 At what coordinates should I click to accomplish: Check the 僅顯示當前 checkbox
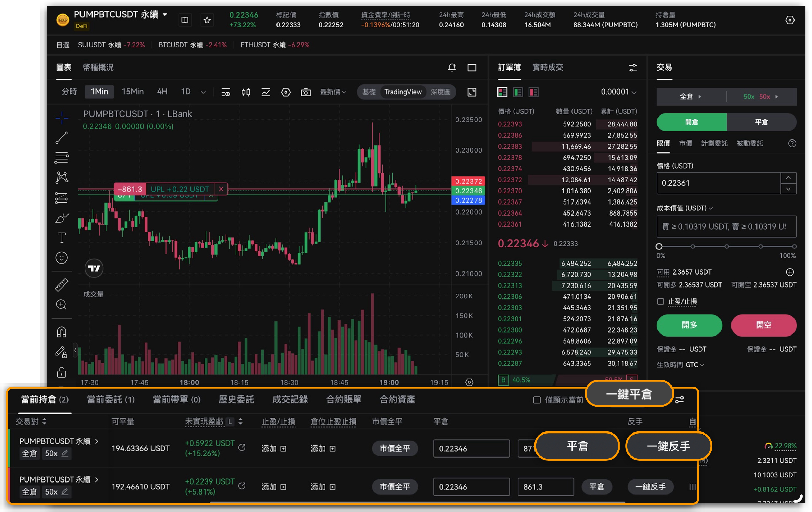click(537, 400)
